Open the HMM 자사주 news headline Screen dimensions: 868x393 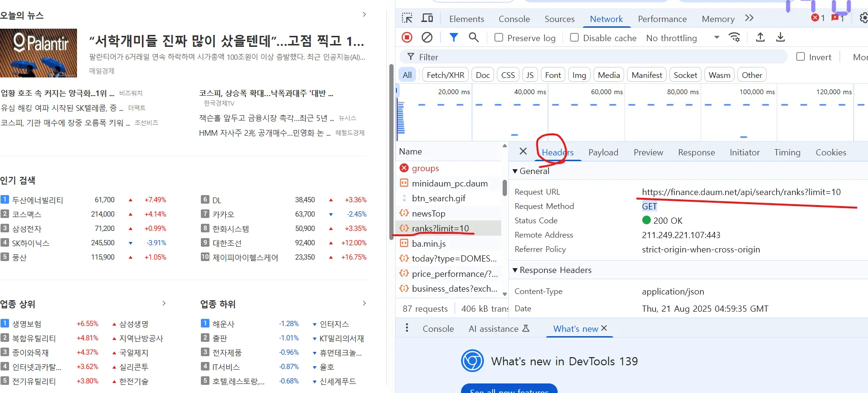[x=264, y=133]
